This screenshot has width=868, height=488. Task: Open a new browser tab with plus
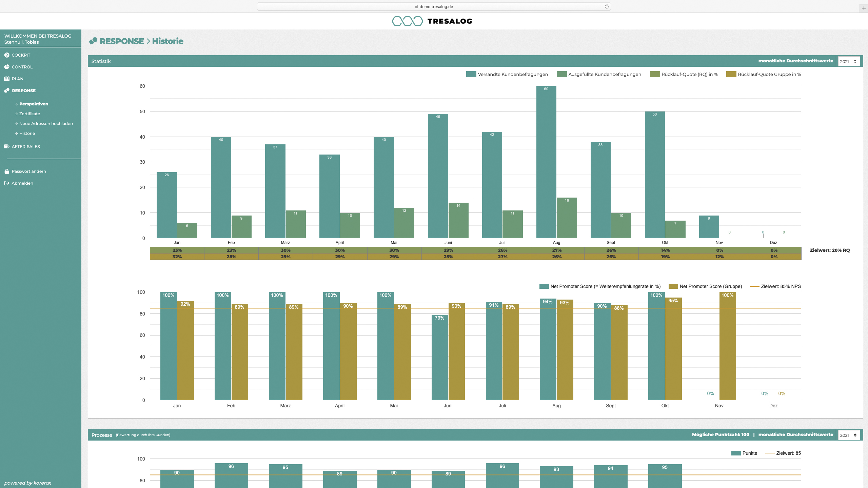(864, 8)
